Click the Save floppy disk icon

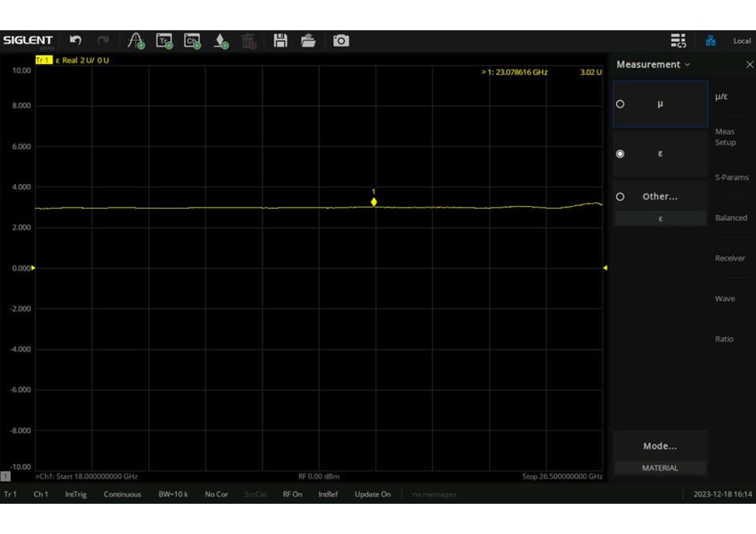click(280, 40)
